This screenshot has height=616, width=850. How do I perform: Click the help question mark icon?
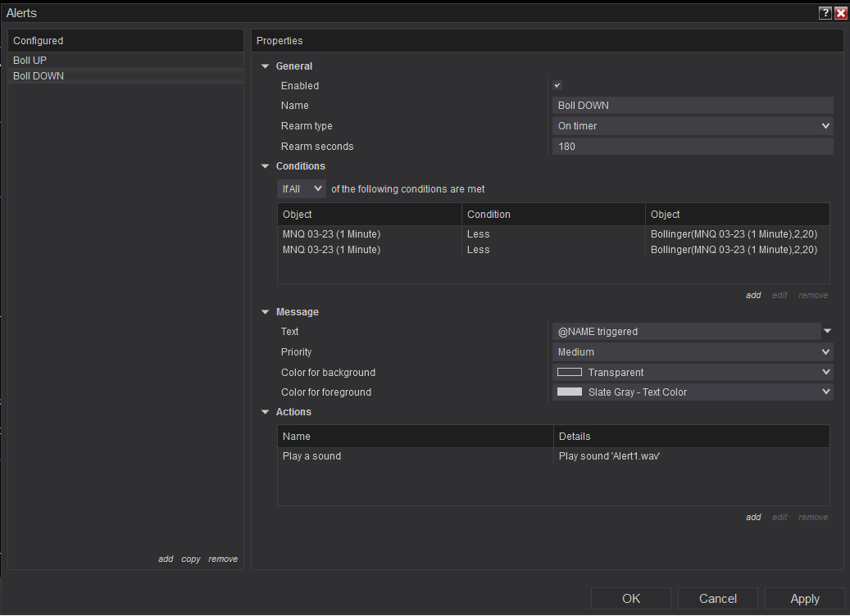pyautogui.click(x=825, y=13)
